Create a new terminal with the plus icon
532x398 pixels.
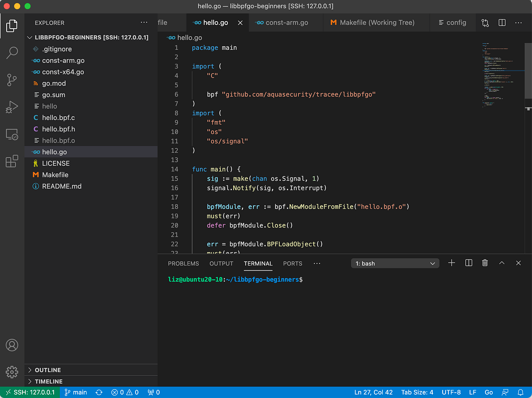pyautogui.click(x=452, y=263)
